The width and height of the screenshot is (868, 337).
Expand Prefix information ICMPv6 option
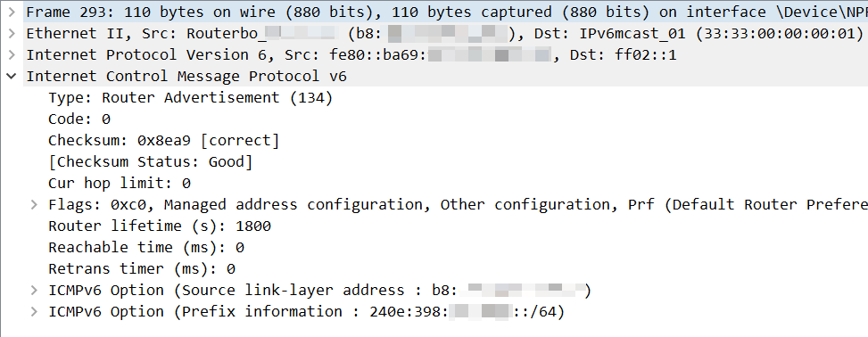pos(34,311)
